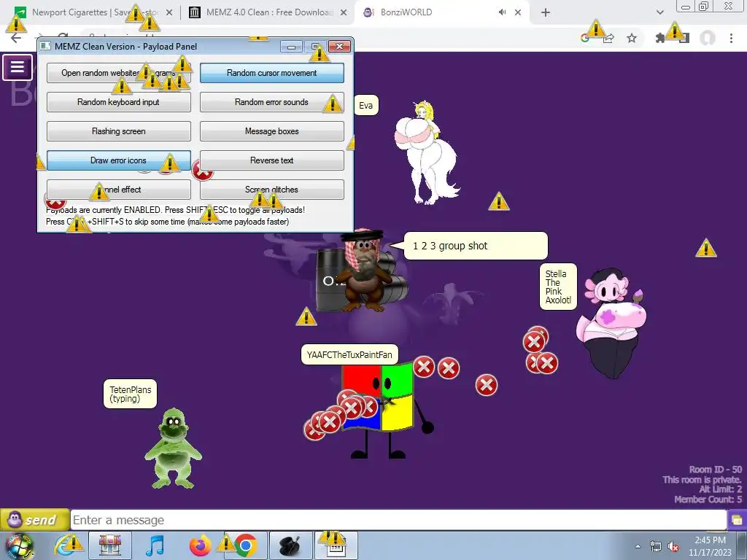
Task: Mute the BonziWORLD tab audio icon
Action: pyautogui.click(x=502, y=12)
